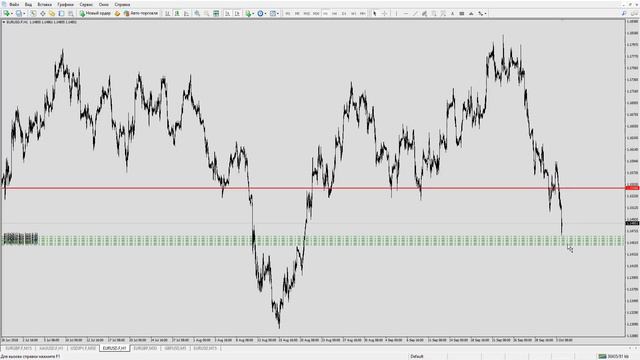
Task: Select the active EURUSD.F,H1 chart tab
Action: click(114, 348)
